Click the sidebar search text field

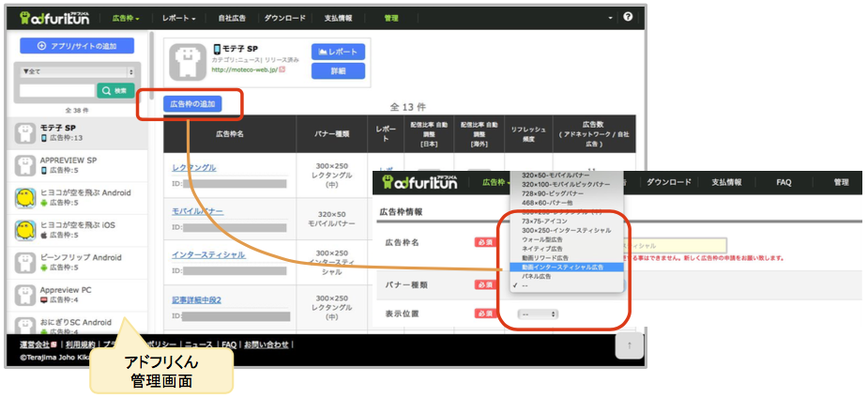tap(57, 91)
